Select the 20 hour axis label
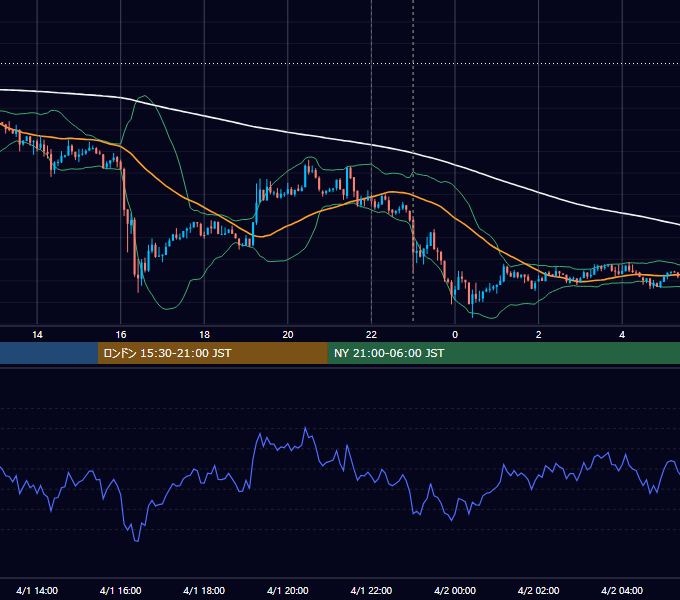The width and height of the screenshot is (680, 600). pos(288,335)
